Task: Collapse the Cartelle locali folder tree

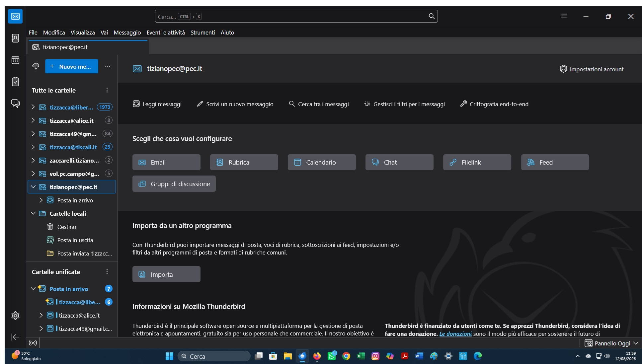Action: (33, 213)
